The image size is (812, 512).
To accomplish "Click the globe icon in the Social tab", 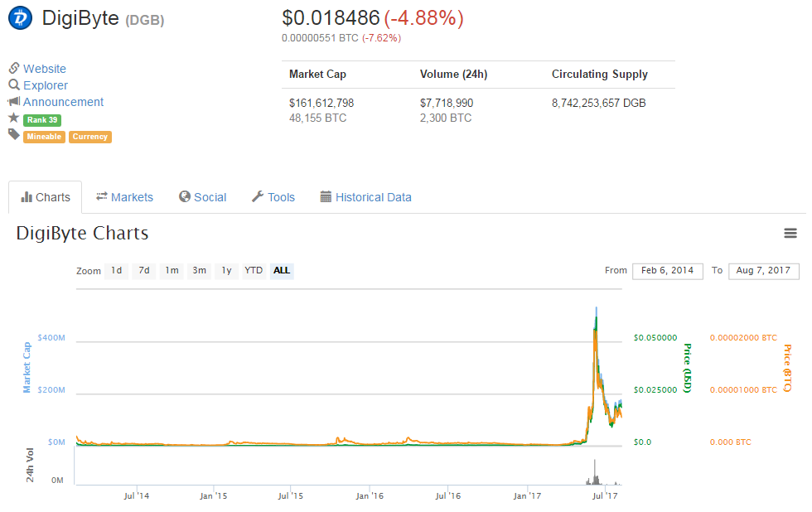I will 184,196.
